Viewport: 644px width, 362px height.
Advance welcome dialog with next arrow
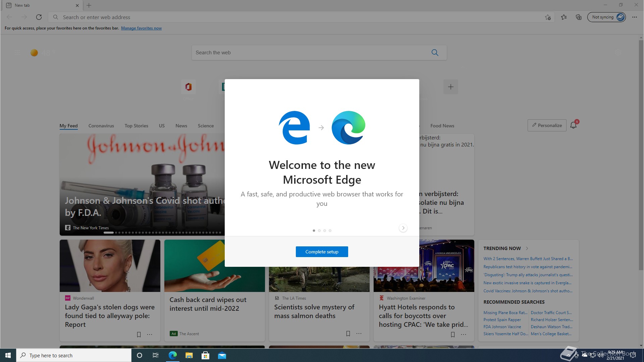[403, 228]
